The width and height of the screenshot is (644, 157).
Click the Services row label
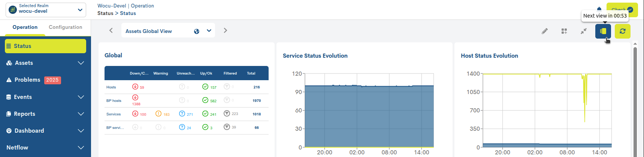coord(114,114)
